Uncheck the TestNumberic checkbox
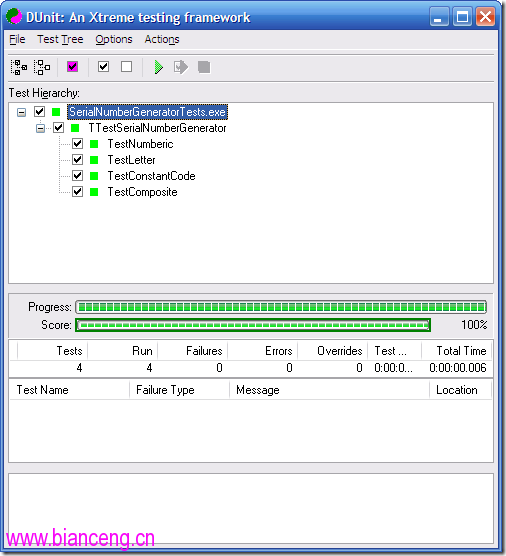Screen dimensions: 506x556 (x=78, y=144)
